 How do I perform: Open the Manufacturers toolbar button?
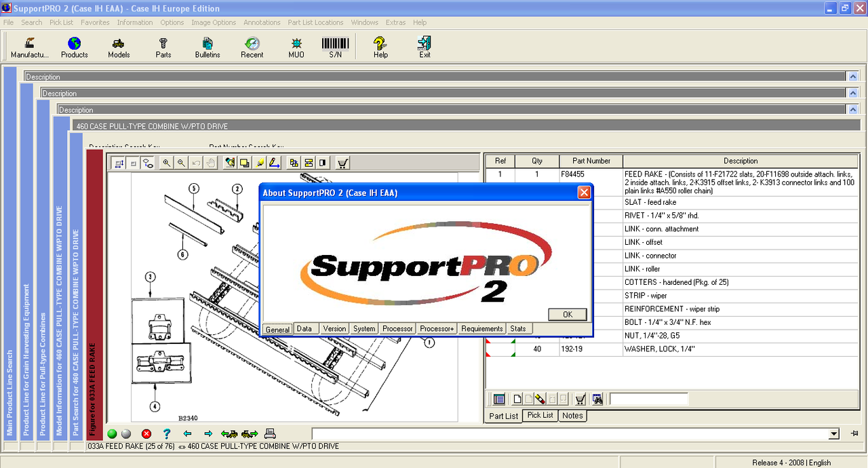30,47
